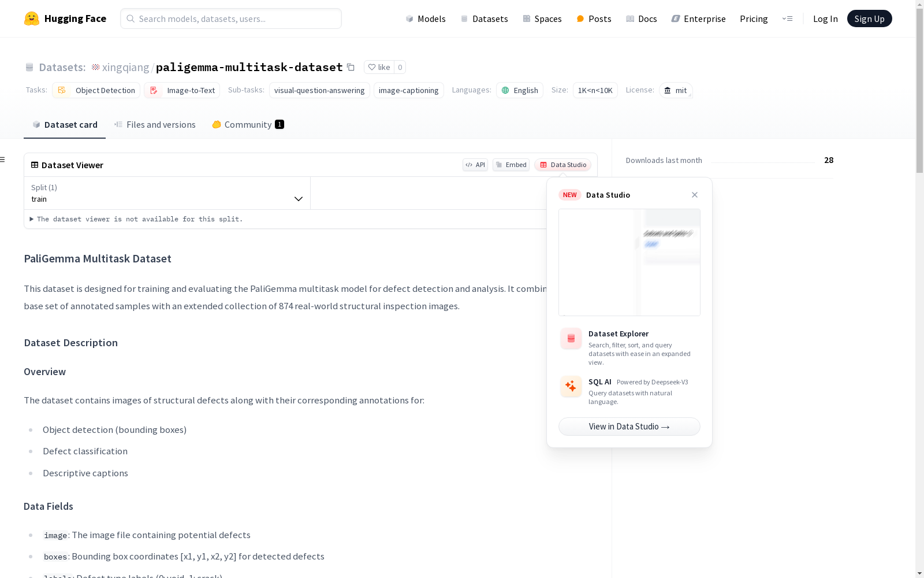
Task: Click the Data Studio button
Action: (x=563, y=165)
